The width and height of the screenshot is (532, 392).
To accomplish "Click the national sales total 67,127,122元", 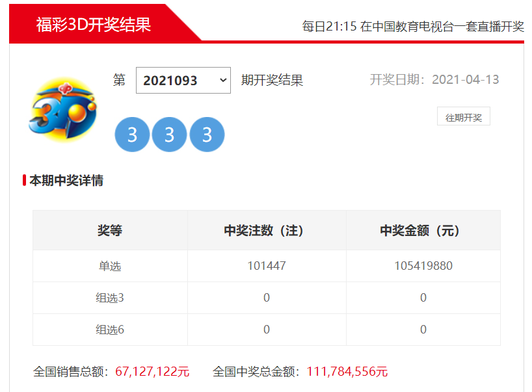I will (x=152, y=372).
